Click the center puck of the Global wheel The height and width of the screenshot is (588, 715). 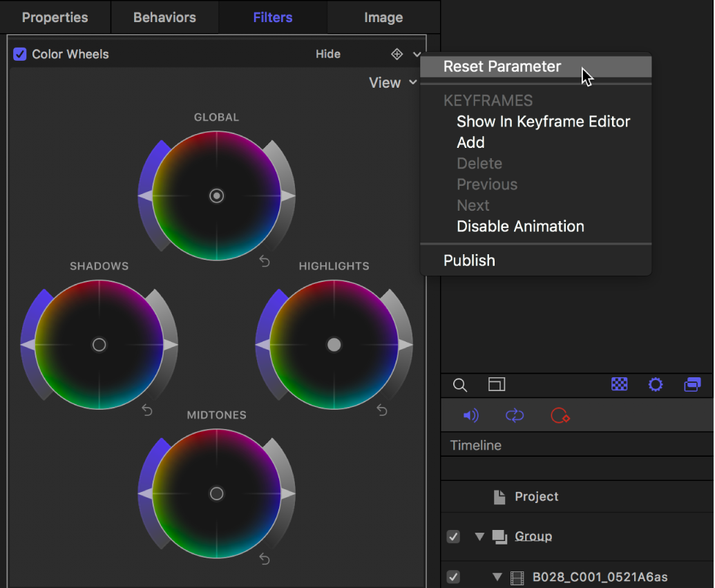(x=216, y=196)
